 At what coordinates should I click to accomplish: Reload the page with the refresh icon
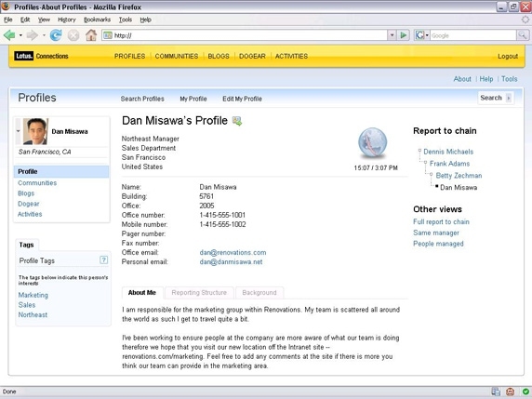point(56,35)
